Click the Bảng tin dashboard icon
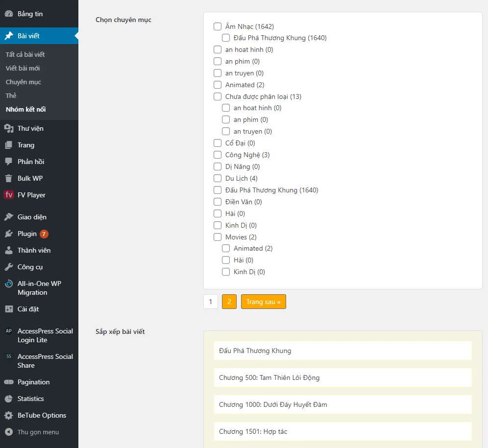The height and width of the screenshot is (448, 488). point(9,14)
